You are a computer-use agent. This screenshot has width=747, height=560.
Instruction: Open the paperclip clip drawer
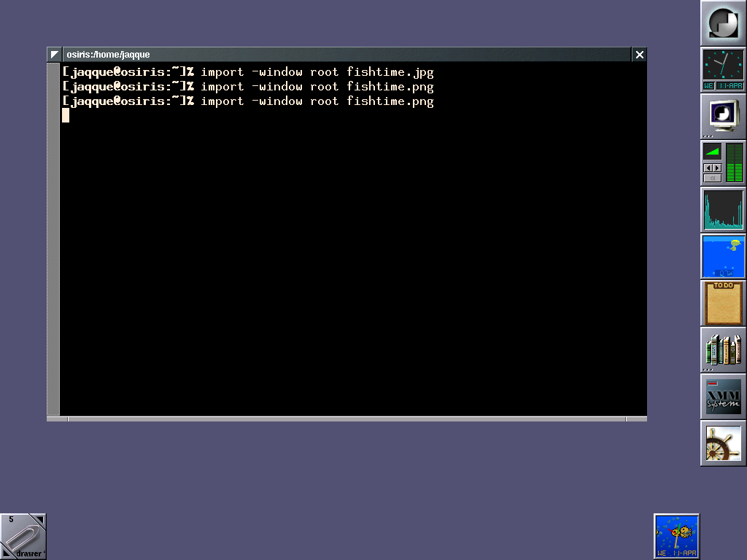click(x=23, y=537)
